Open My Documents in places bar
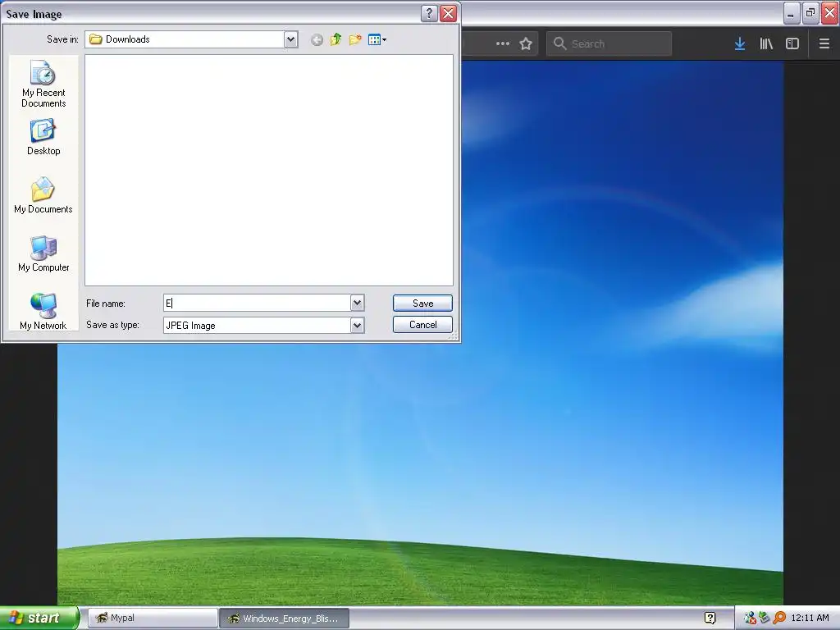Screen dimensions: 840x630 pyautogui.click(x=43, y=195)
